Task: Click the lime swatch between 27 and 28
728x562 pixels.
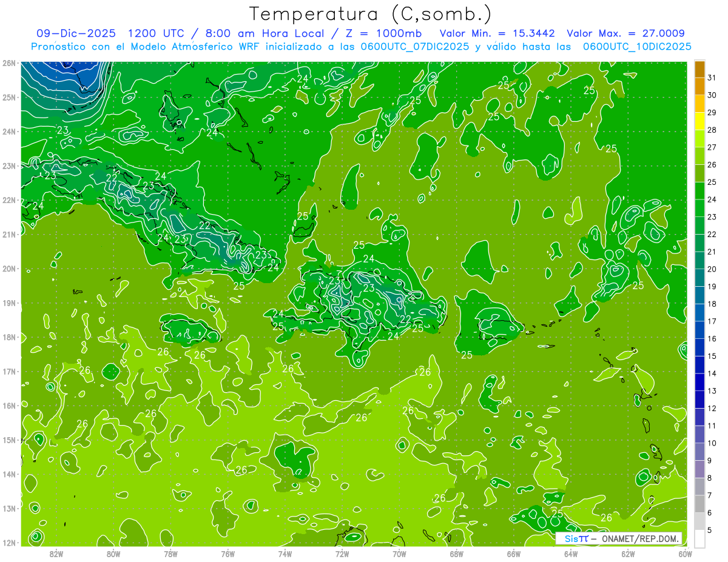Action: [x=700, y=139]
